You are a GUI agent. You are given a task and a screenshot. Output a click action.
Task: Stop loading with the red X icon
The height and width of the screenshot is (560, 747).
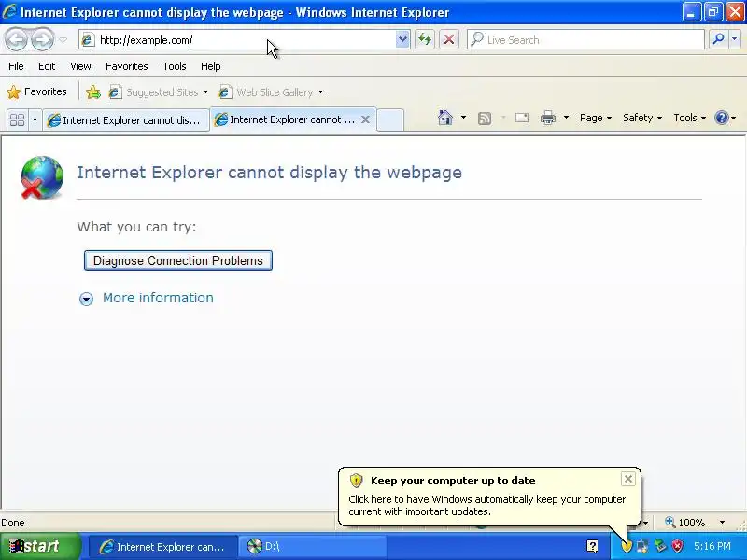tap(449, 40)
